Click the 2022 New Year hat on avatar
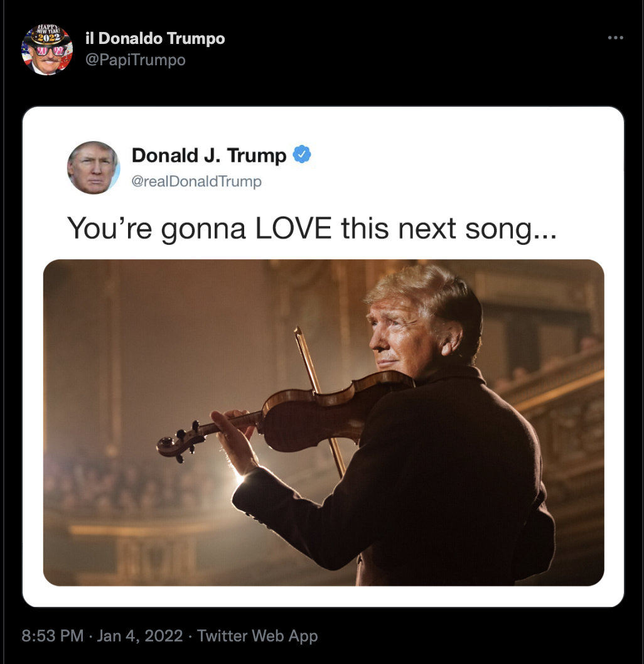 click(x=47, y=35)
